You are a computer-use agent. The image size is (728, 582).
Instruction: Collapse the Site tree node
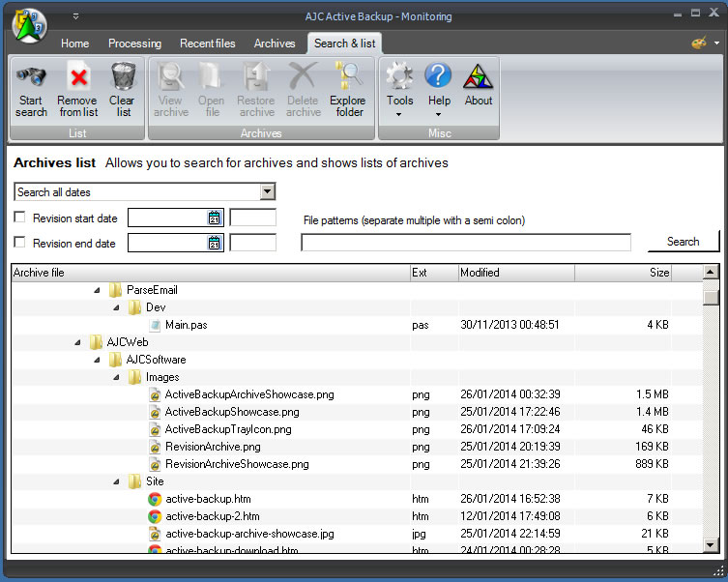(x=116, y=482)
